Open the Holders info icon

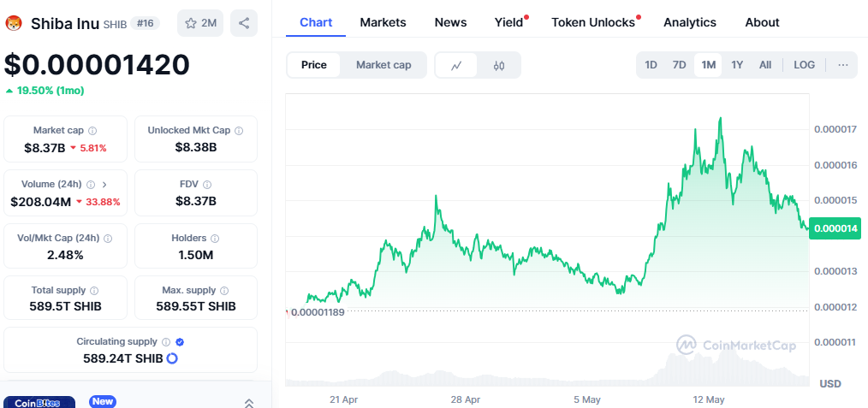pyautogui.click(x=215, y=239)
